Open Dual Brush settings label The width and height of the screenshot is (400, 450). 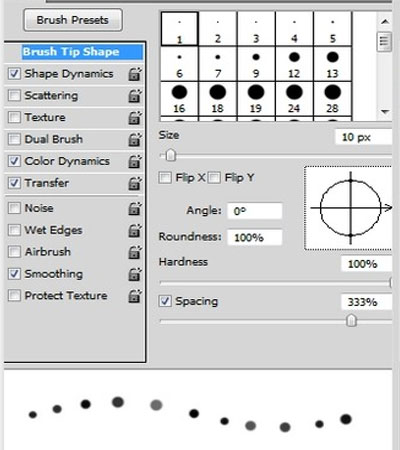tap(54, 139)
